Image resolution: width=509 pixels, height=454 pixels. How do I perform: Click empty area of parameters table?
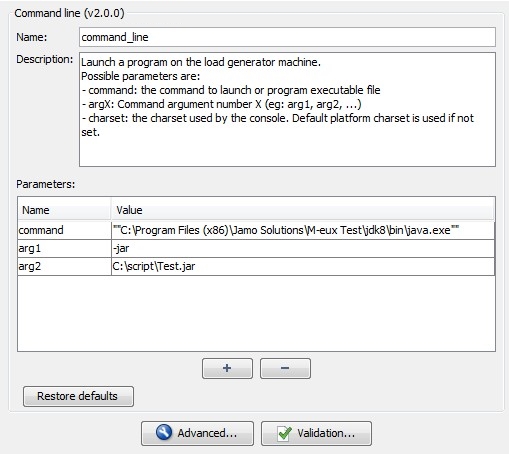point(256,313)
